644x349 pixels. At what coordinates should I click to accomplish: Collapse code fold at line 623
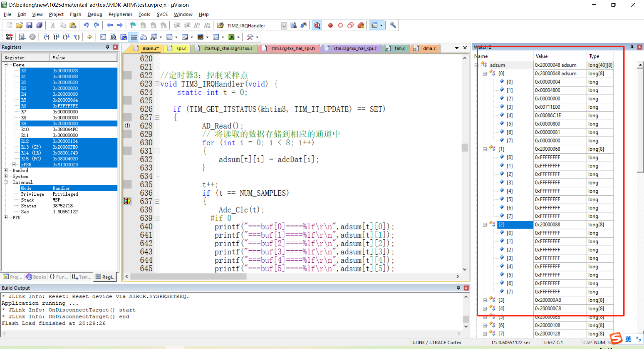click(157, 84)
